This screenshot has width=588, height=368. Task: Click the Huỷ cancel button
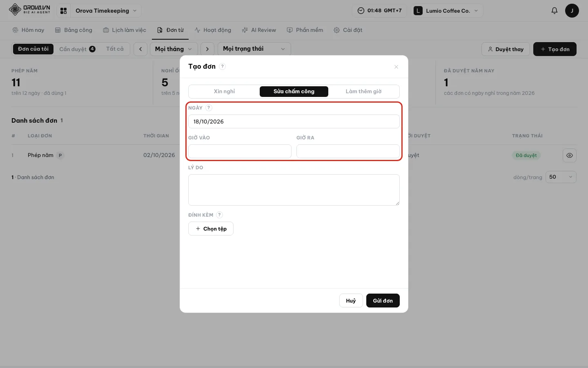point(351,301)
